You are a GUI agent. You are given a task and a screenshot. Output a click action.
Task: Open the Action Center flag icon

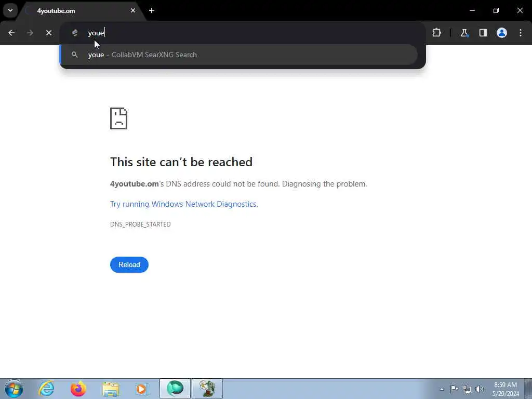click(454, 389)
